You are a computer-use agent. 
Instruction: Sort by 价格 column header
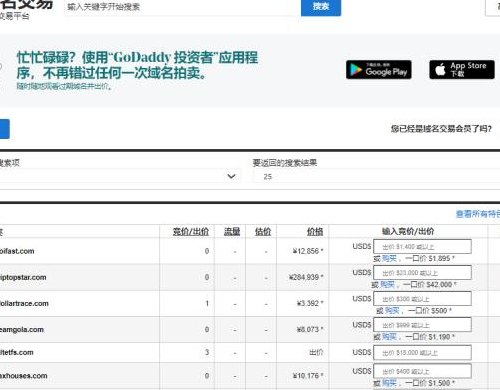315,231
